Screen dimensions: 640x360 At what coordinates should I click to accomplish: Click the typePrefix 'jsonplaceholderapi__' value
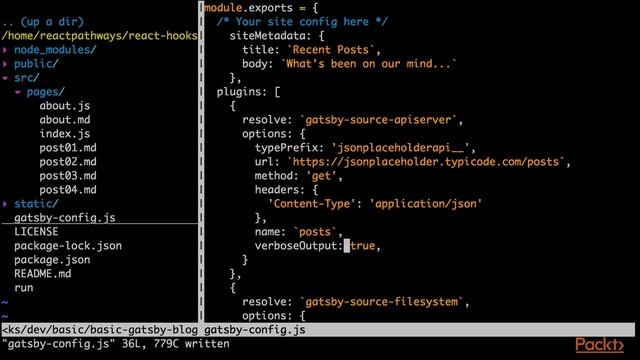[400, 147]
